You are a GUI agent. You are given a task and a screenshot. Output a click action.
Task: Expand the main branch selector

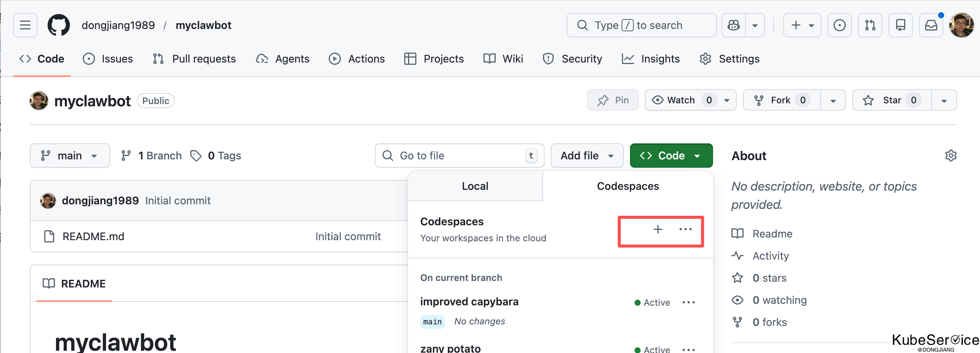click(x=70, y=156)
